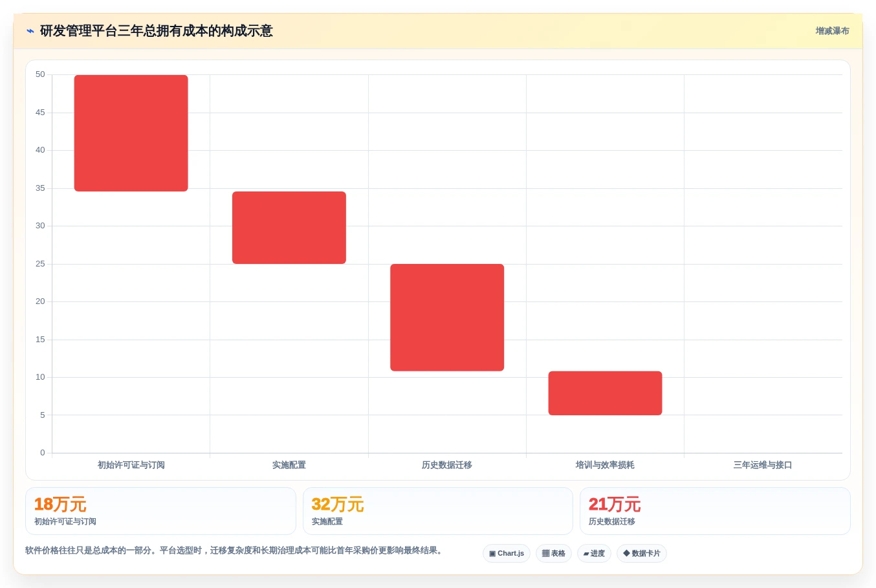Click the y-axis value 0

43,453
